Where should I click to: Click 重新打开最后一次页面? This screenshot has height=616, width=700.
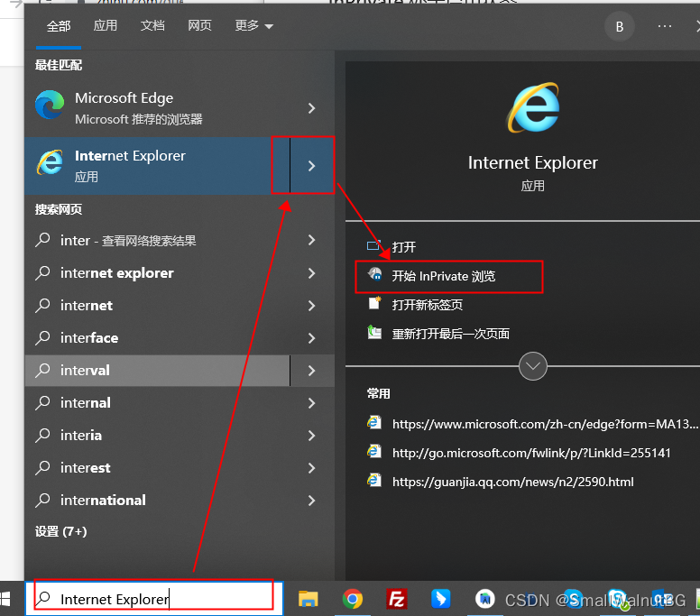(450, 335)
